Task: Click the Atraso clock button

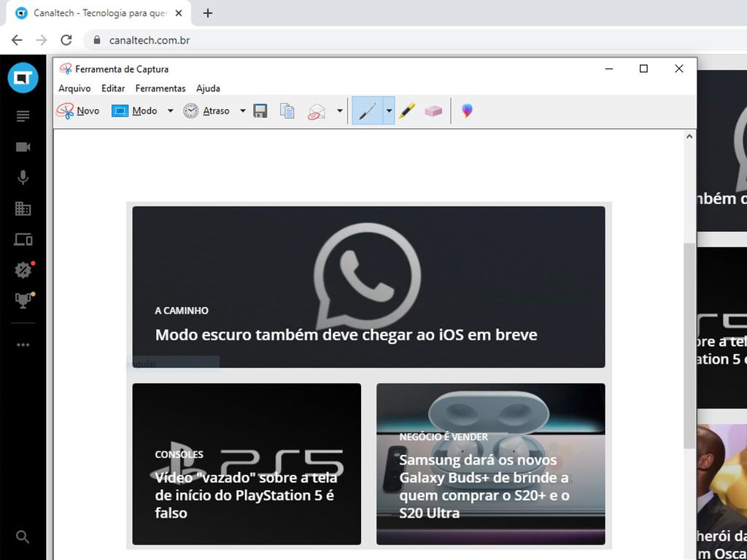Action: tap(206, 111)
